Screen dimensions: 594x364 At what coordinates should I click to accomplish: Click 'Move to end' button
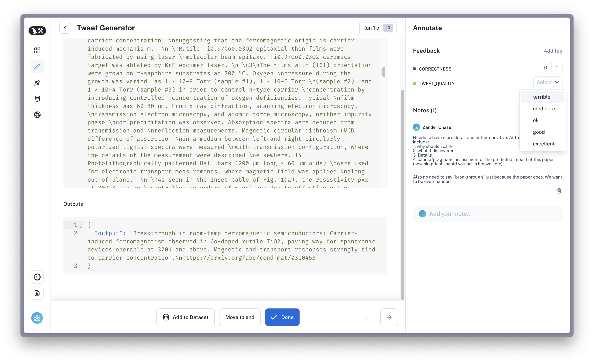(240, 317)
